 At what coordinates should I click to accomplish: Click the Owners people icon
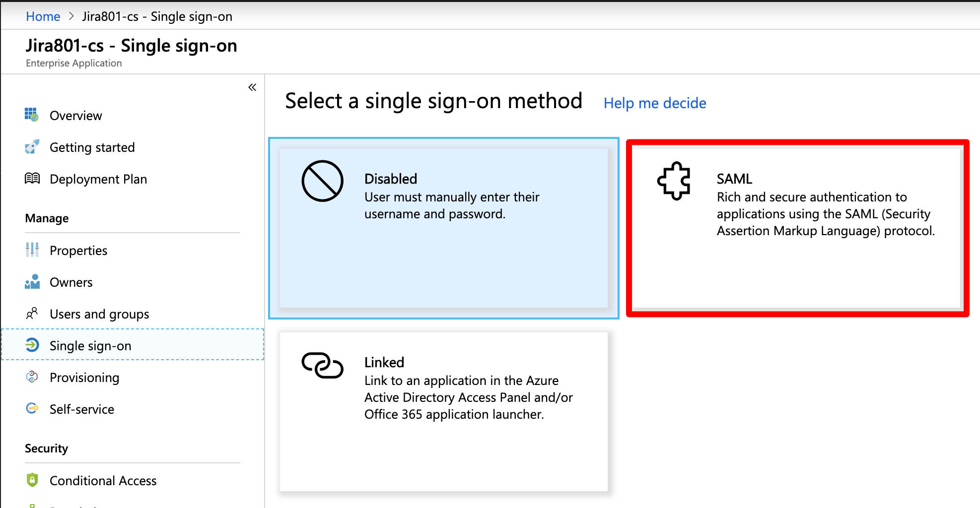point(32,282)
